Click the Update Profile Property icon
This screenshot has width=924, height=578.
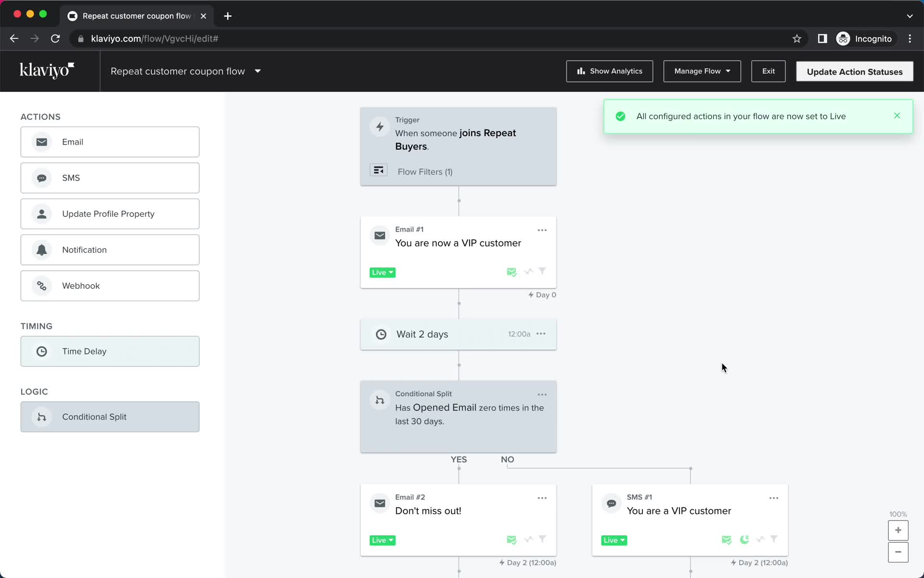click(x=41, y=213)
